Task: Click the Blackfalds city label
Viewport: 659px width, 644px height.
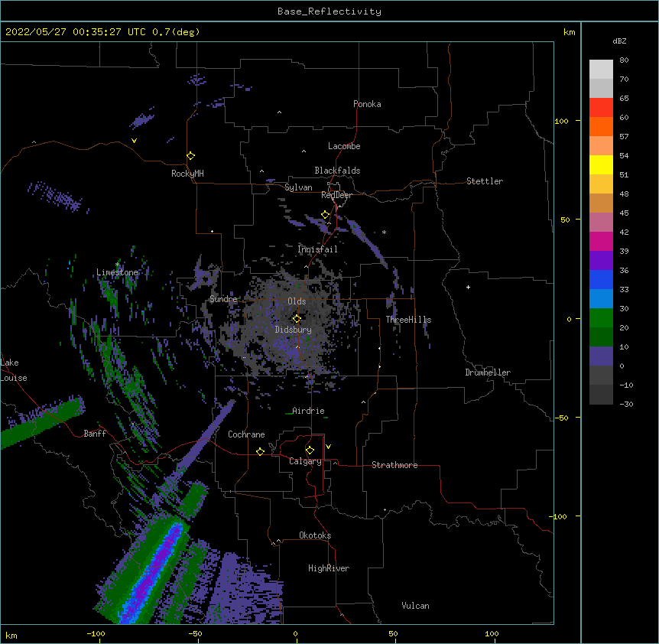Action: point(337,171)
